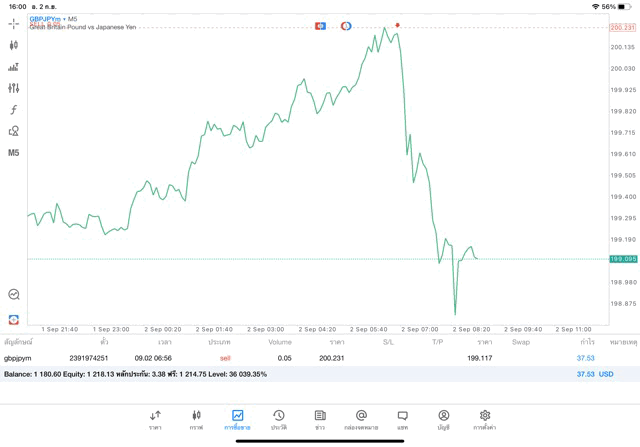Screen dimensions: 640x447
Task: Select the gbpjpym sell position row
Action: [x=300, y=358]
